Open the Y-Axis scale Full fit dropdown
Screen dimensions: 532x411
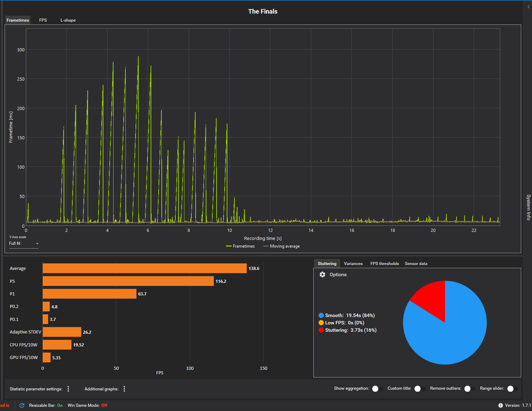tap(24, 243)
